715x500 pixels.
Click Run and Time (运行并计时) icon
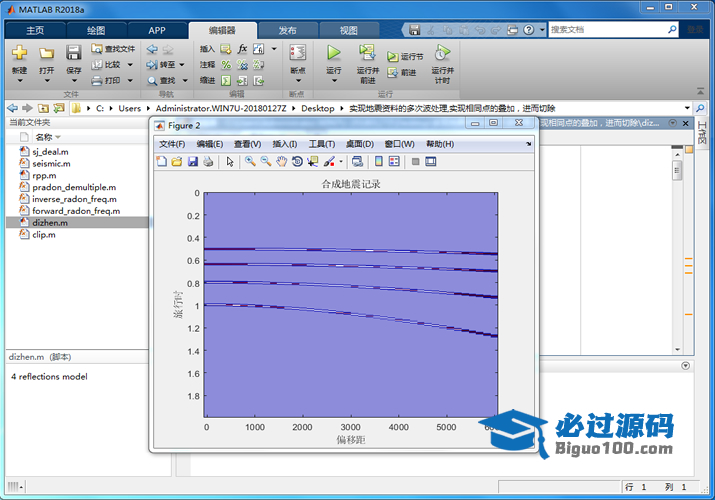tap(442, 53)
